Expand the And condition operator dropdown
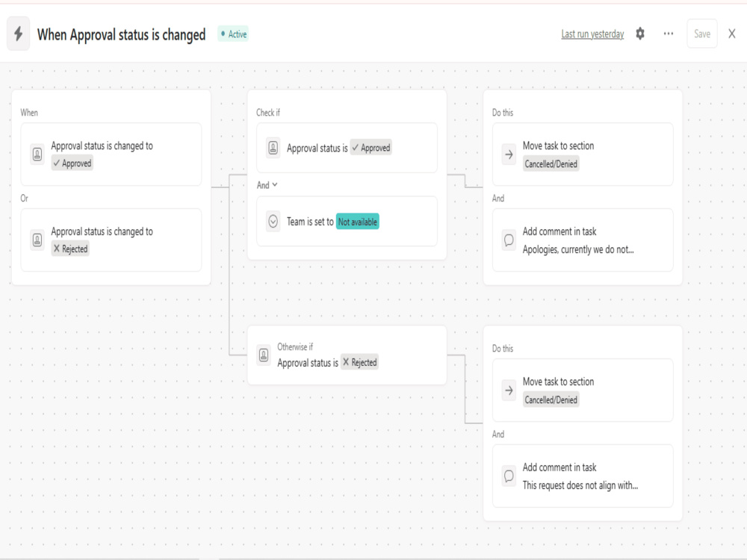The height and width of the screenshot is (560, 747). 267,184
